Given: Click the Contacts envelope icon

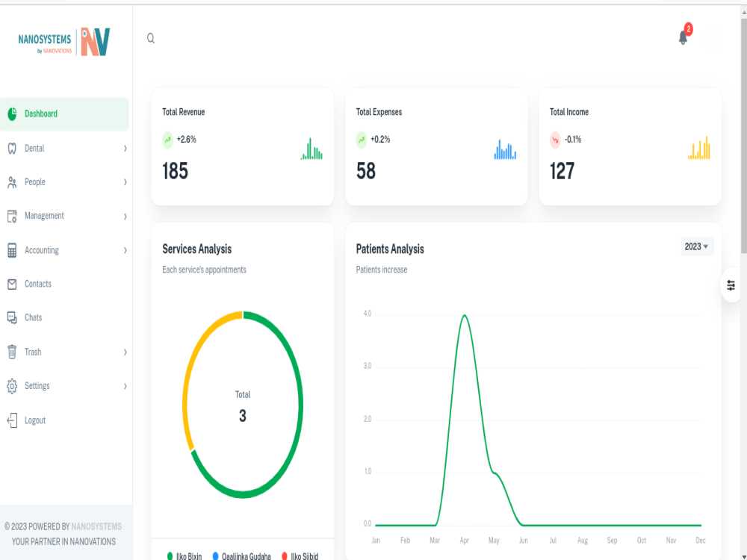Looking at the screenshot, I should coord(13,284).
